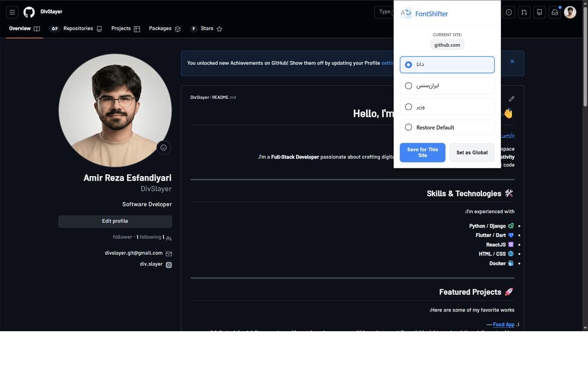Focus the Type search field
Screen dimensions: 588x368
(x=384, y=12)
